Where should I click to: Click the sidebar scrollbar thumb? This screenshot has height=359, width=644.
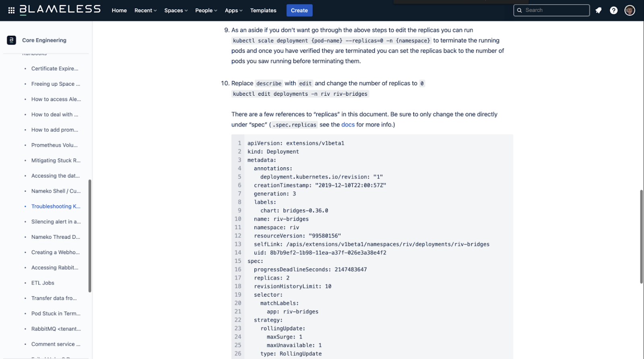90,236
